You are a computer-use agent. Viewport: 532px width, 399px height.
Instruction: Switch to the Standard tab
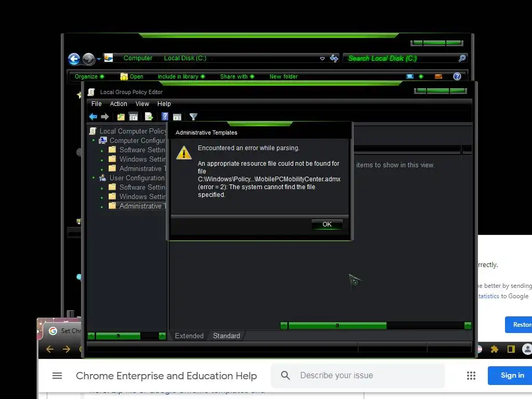coord(227,336)
